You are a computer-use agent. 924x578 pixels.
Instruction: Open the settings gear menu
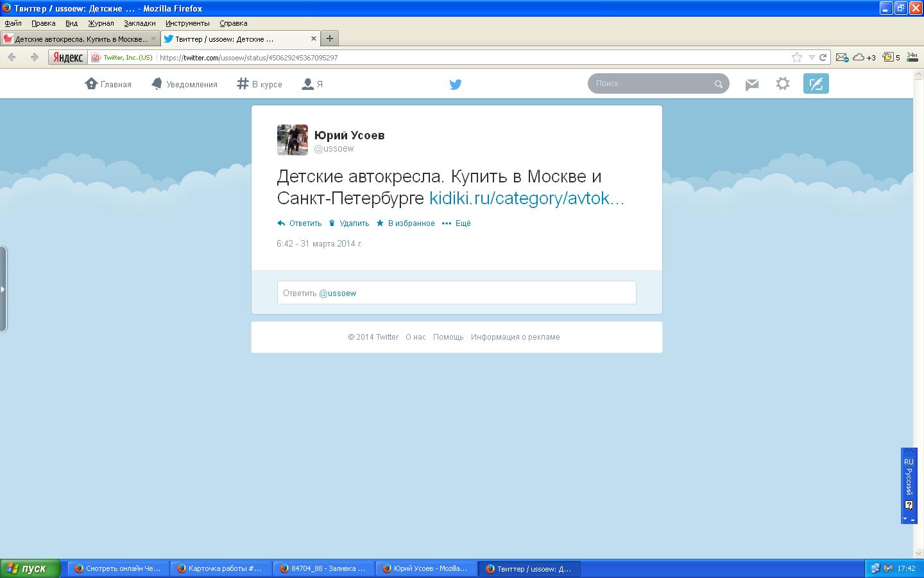coord(783,83)
